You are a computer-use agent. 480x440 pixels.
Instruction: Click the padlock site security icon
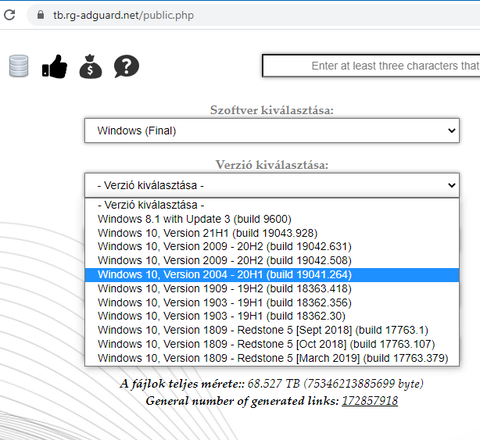click(41, 15)
